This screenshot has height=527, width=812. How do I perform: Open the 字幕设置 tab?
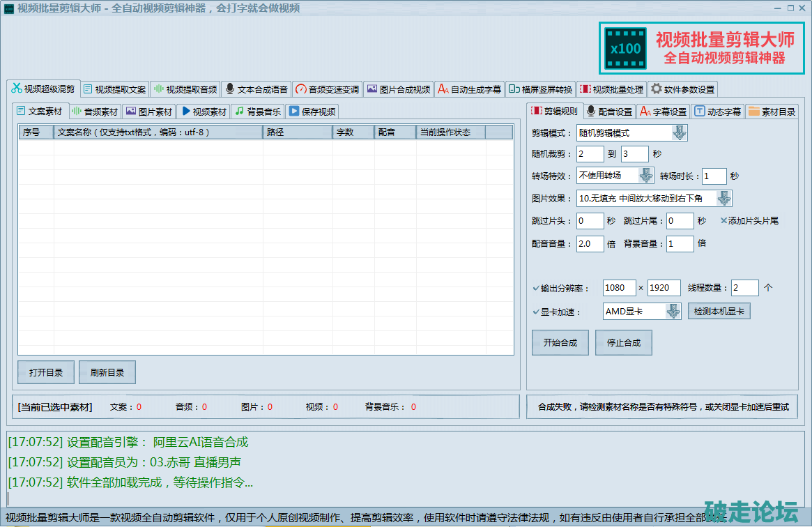click(663, 112)
